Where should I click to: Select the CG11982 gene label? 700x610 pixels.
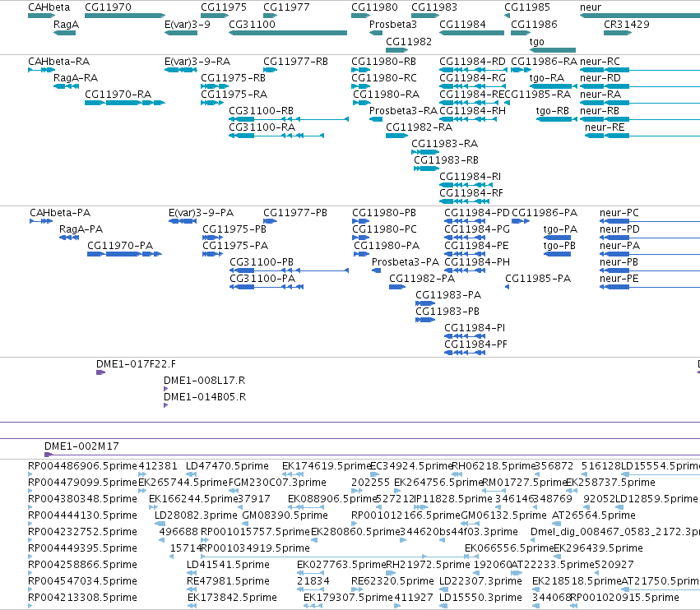tap(409, 41)
